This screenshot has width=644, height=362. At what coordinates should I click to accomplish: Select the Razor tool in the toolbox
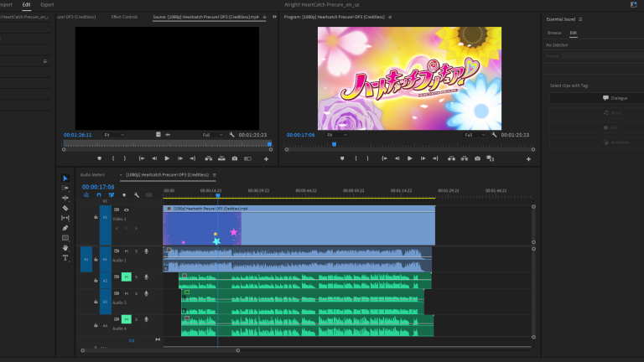click(65, 208)
